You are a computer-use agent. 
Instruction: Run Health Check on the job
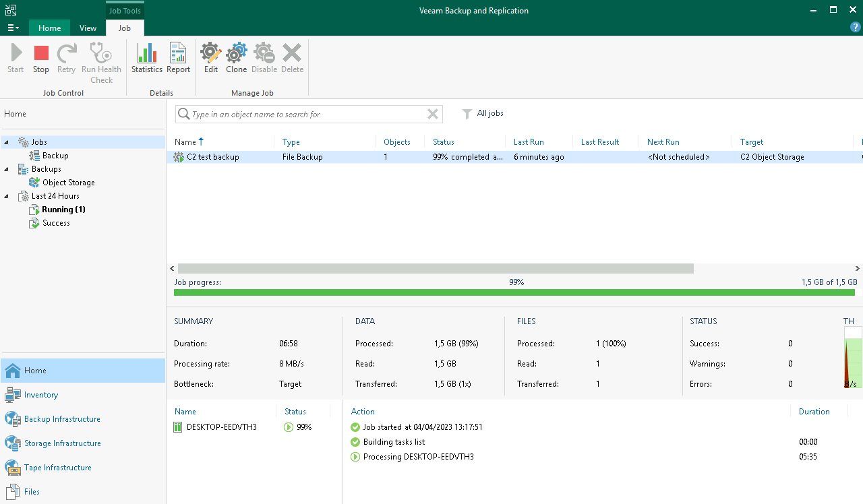(101, 63)
